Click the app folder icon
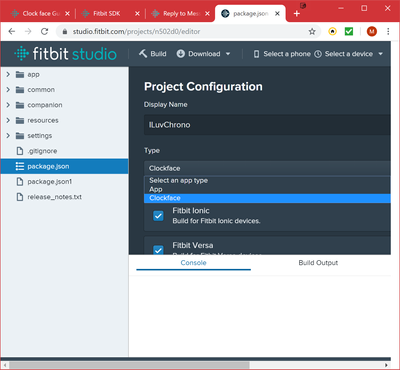 (x=20, y=74)
